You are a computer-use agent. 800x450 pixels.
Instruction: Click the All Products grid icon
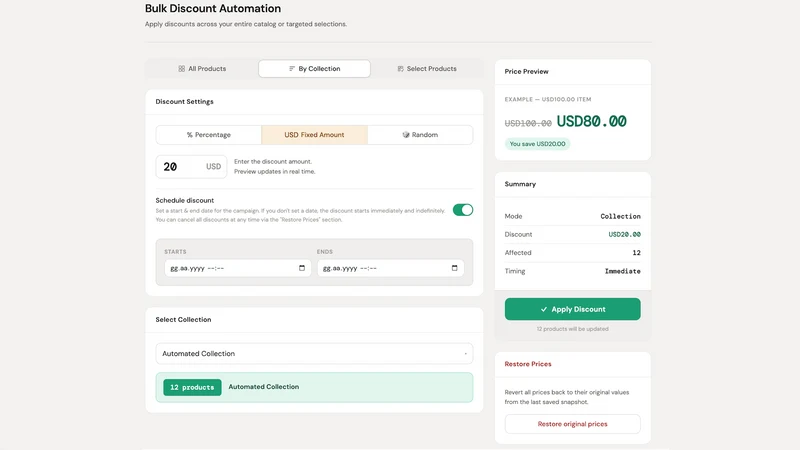pos(182,68)
